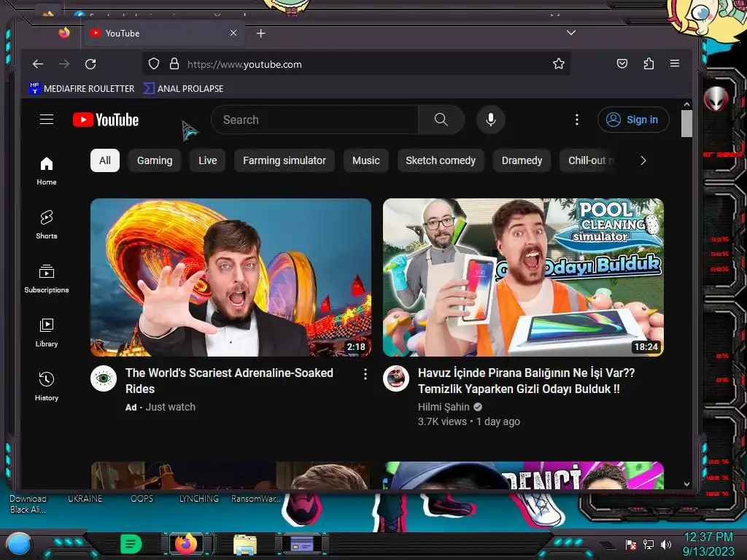Open the purple window app on taskbar
This screenshot has height=560, width=747.
click(301, 544)
